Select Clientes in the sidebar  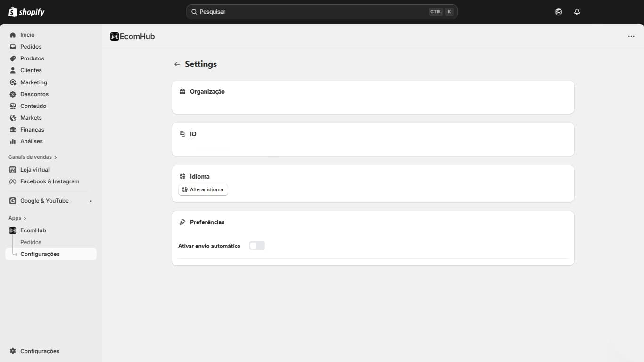click(x=31, y=70)
